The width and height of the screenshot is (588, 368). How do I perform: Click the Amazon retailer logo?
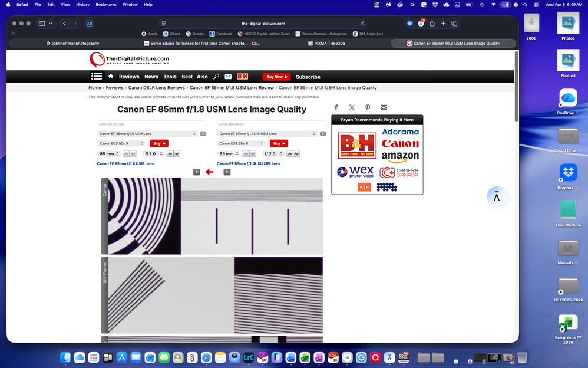coord(400,156)
